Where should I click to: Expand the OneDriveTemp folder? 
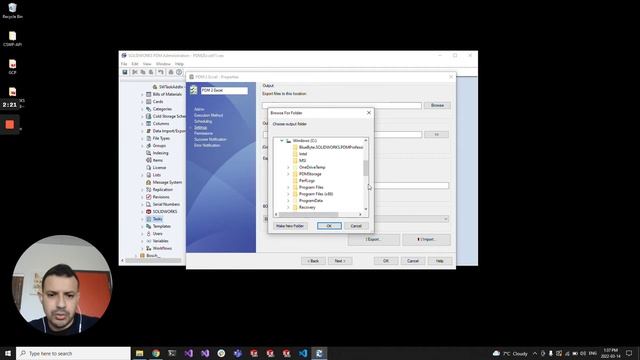pyautogui.click(x=288, y=167)
